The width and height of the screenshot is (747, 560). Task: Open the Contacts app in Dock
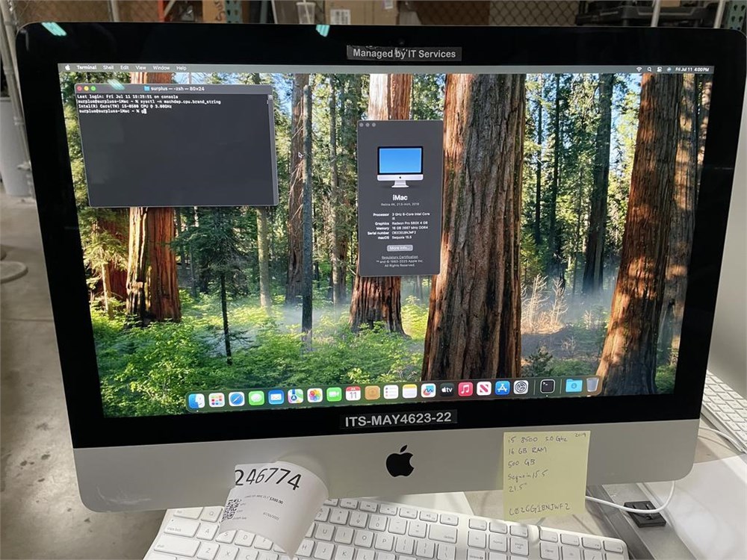[x=372, y=393]
